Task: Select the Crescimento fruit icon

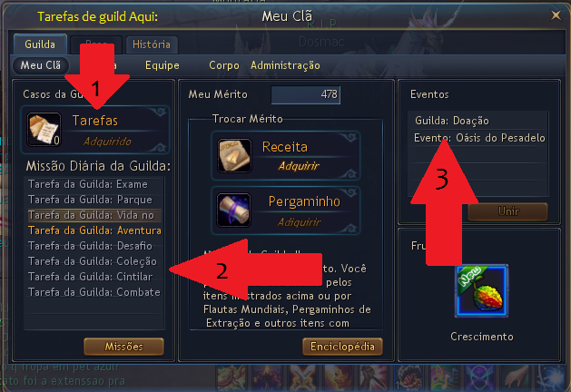Action: [481, 291]
